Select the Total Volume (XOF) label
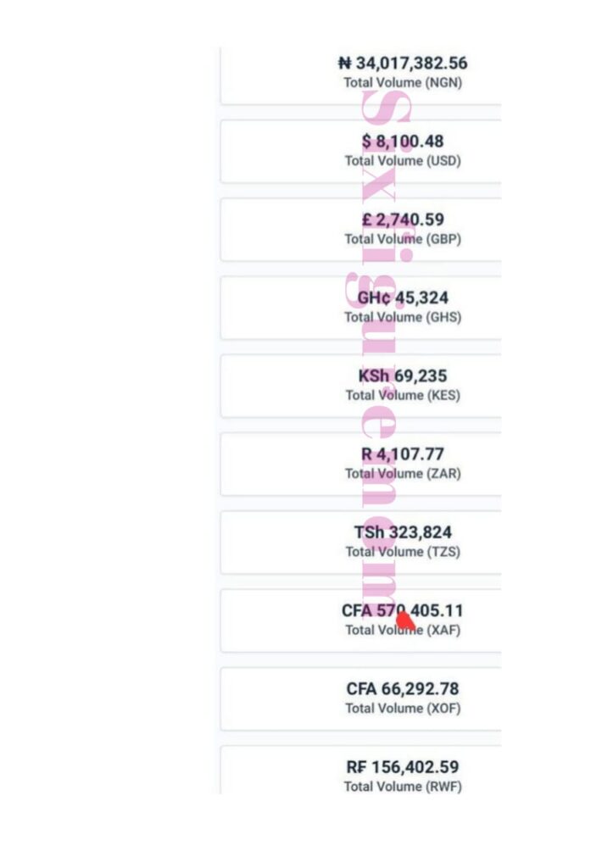Image resolution: width=613 pixels, height=868 pixels. (403, 709)
